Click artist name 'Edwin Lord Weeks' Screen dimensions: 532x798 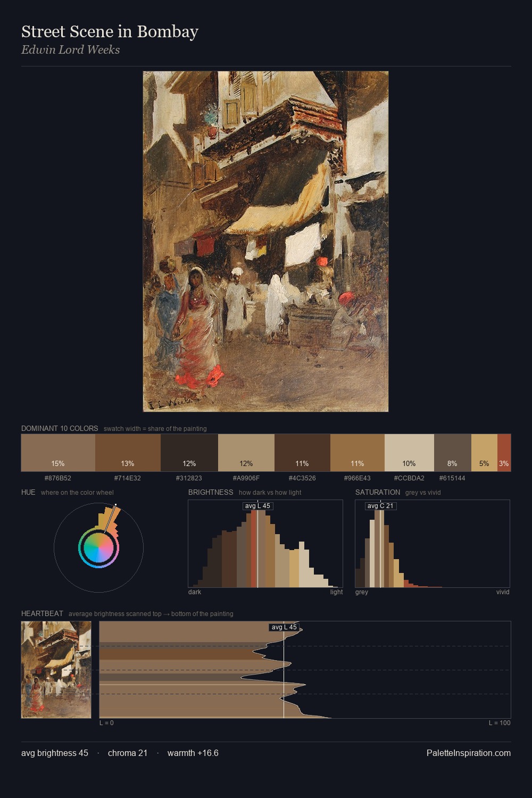point(70,49)
